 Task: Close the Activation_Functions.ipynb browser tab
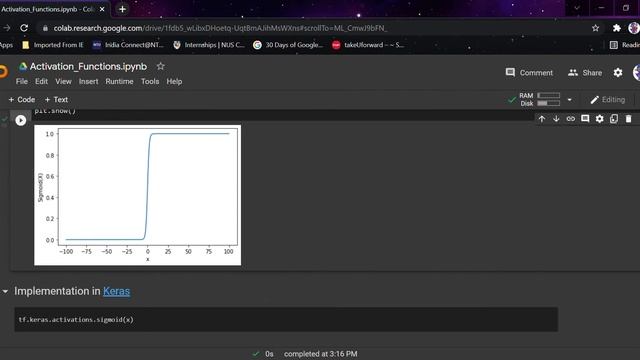[102, 9]
